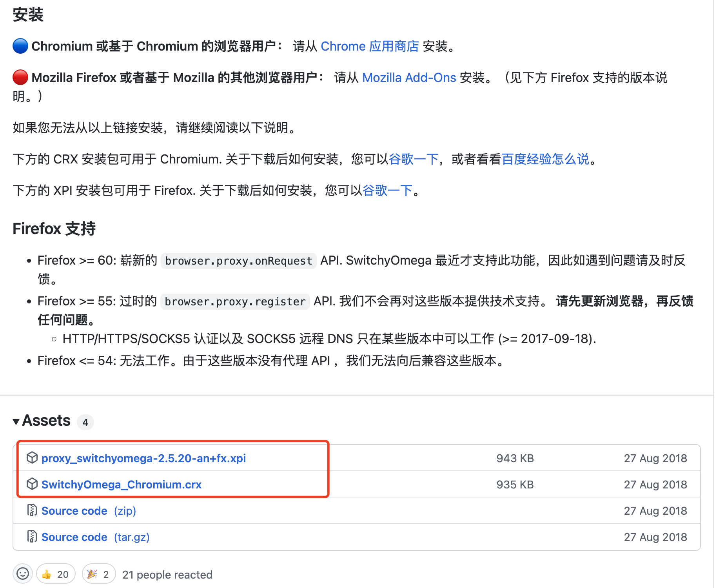Open the smiley add-reaction button

tap(23, 574)
